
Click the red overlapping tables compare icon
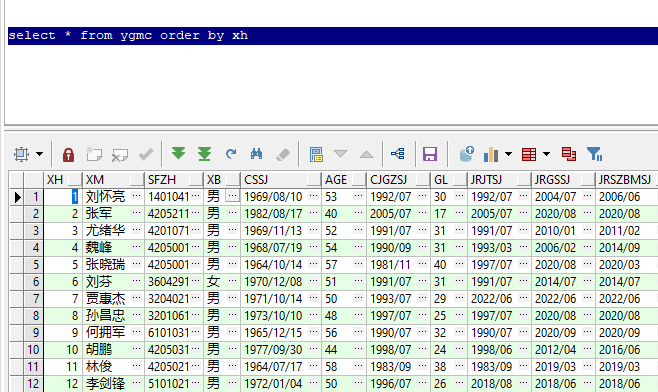point(569,154)
